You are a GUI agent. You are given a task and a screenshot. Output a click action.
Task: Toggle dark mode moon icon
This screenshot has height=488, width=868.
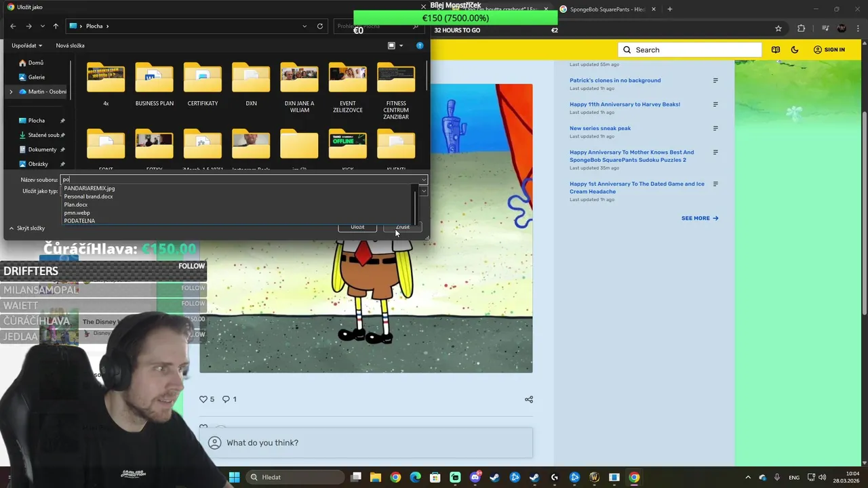coord(795,49)
